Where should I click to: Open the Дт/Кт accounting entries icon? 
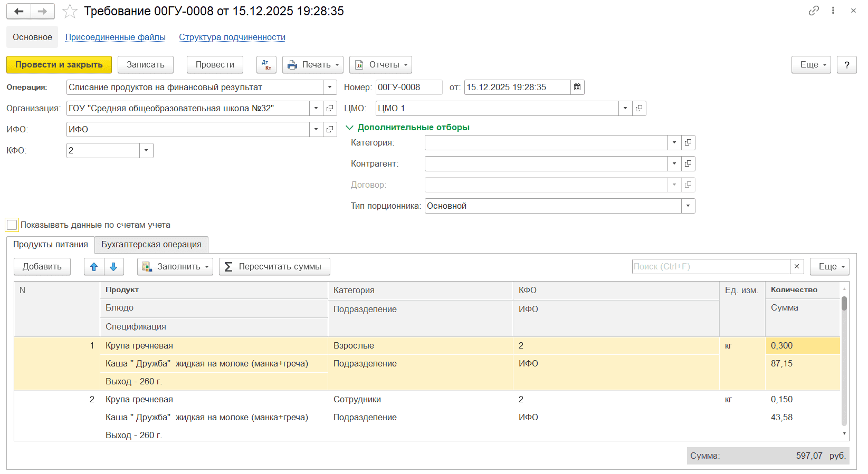click(x=266, y=65)
